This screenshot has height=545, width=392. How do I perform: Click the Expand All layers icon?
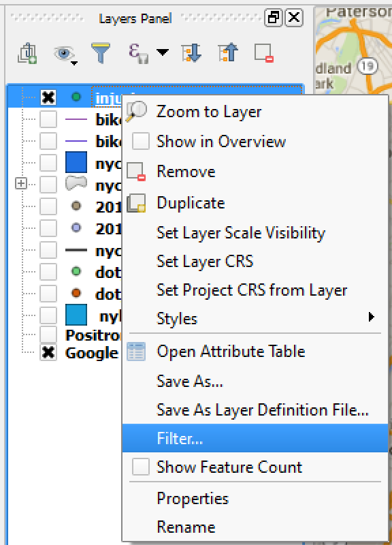pyautogui.click(x=191, y=53)
